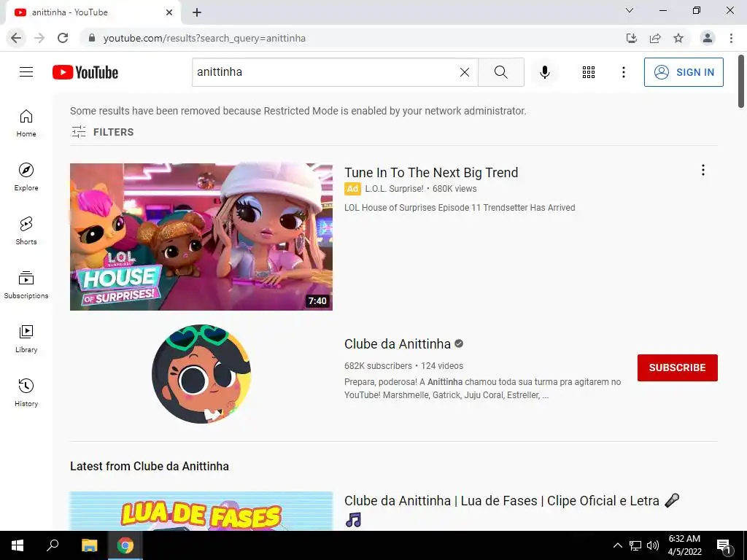The width and height of the screenshot is (747, 560).
Task: Click the 'LOL House of Surprises Episode 11' description
Action: (x=460, y=208)
